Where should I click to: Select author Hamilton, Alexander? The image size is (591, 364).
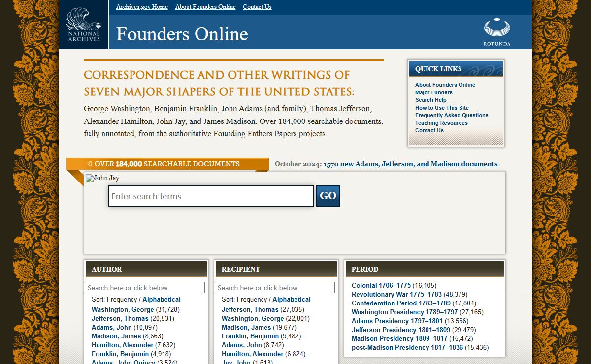[123, 345]
